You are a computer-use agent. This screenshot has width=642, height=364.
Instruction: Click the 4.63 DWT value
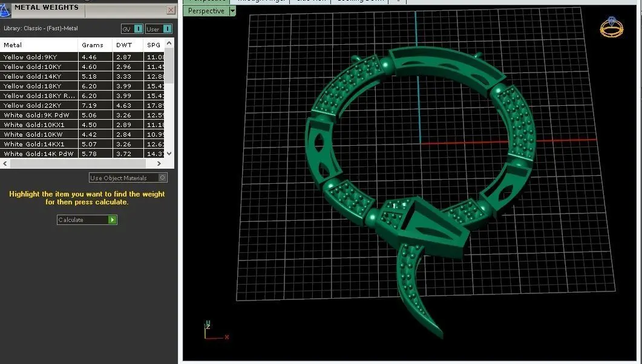123,106
